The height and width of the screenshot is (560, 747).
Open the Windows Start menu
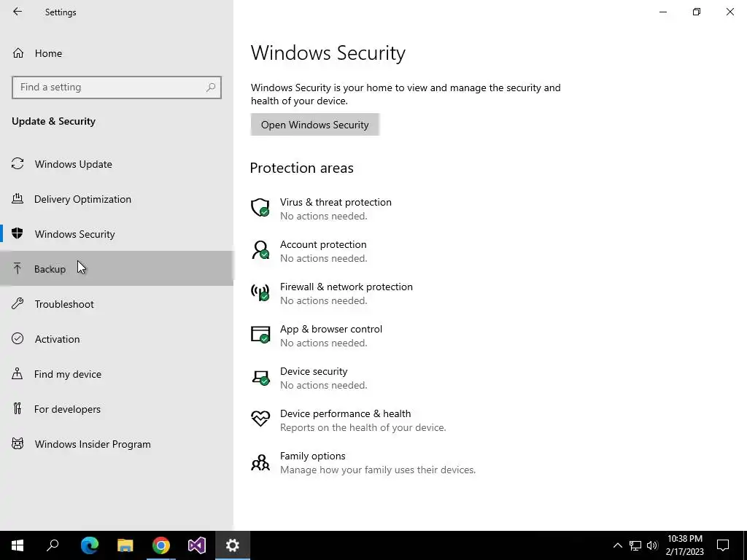[18, 545]
